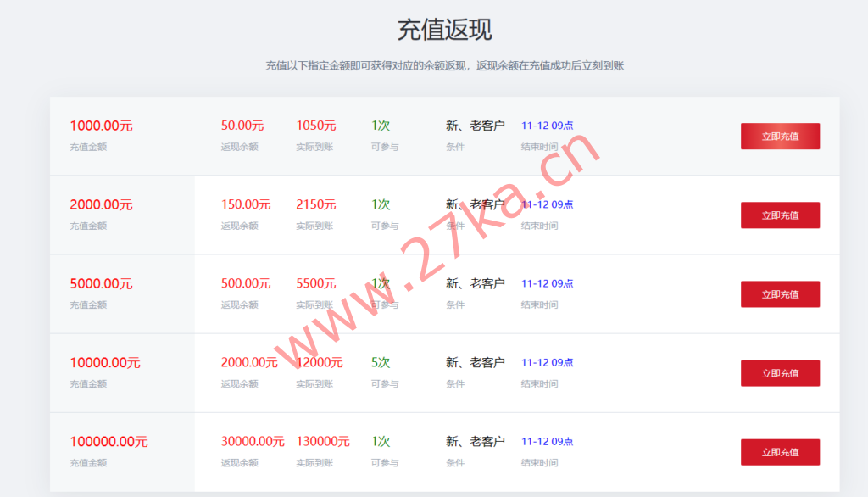Viewport: 868px width, 497px height.
Task: Click the 5次 participation count
Action: [381, 362]
